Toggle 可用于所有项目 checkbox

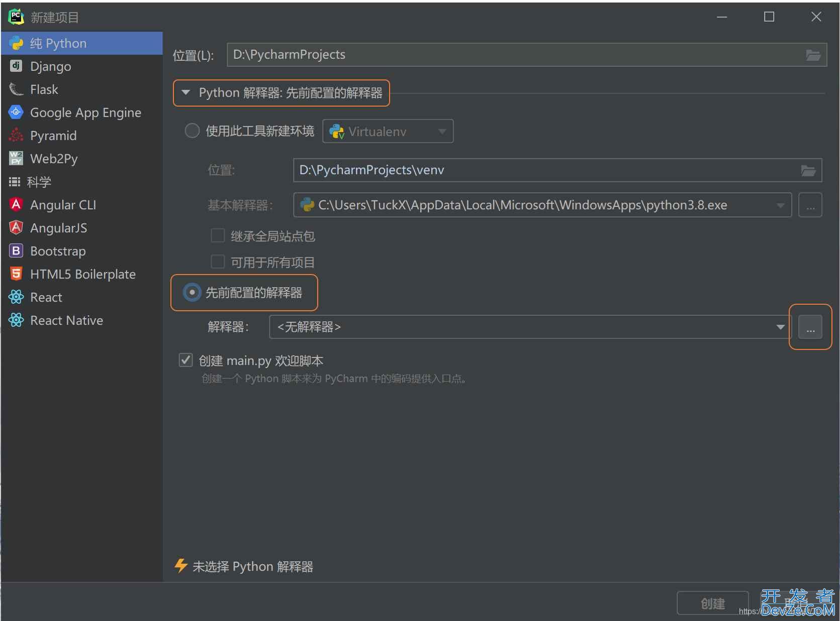click(218, 261)
